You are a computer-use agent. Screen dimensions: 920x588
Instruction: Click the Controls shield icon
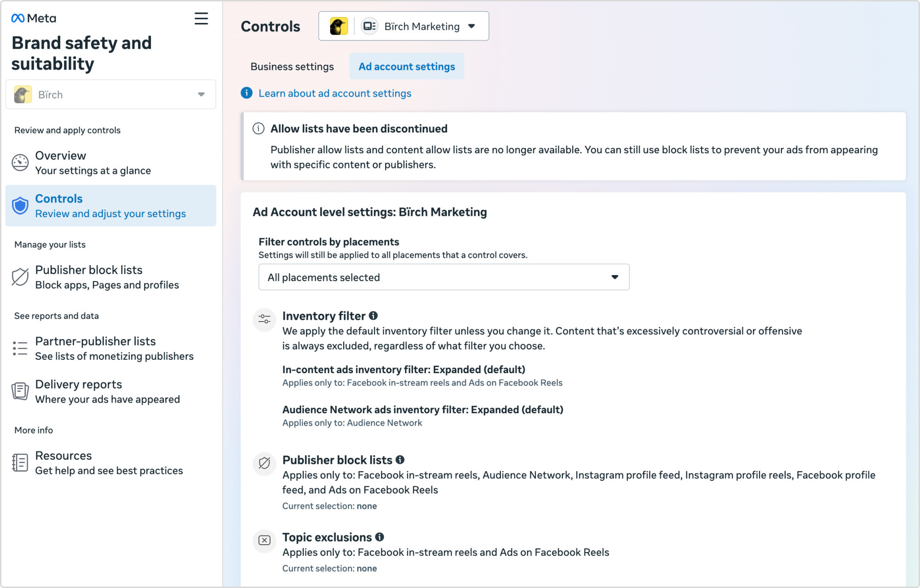[x=20, y=206]
